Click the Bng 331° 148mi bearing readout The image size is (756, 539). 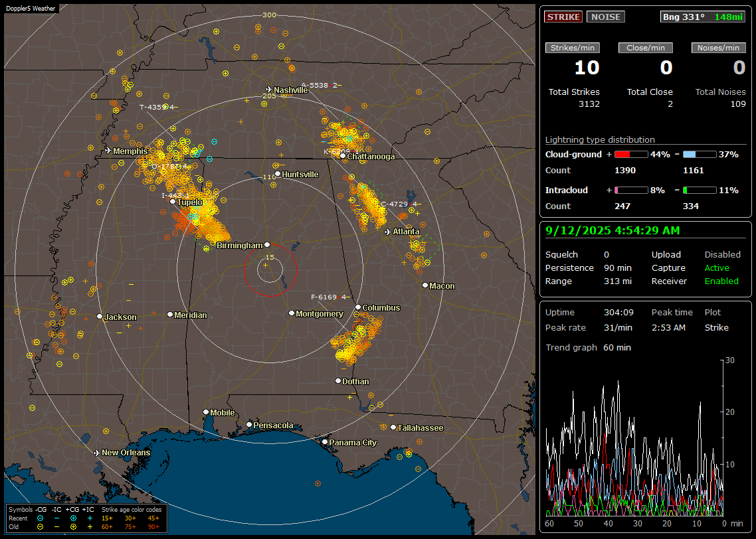702,17
